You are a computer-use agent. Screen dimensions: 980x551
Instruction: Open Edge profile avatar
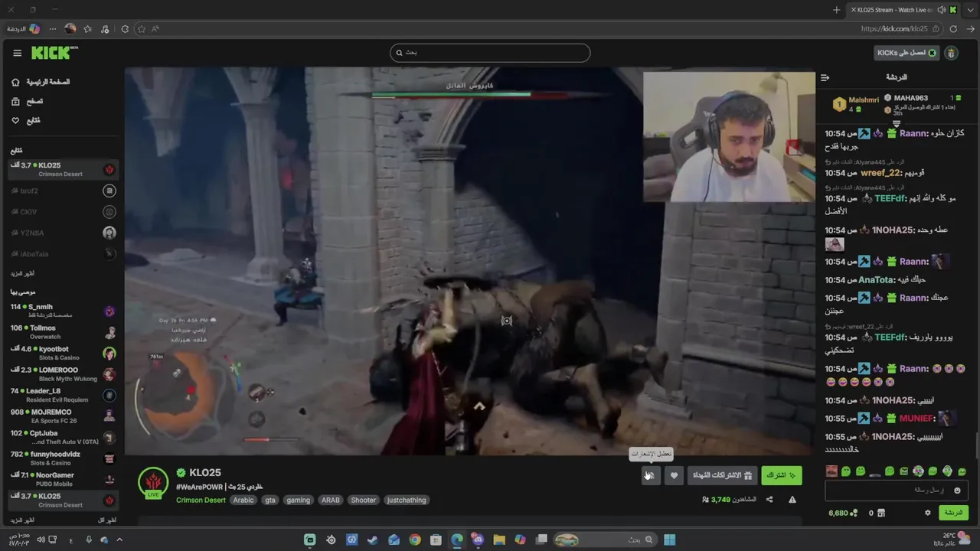[x=70, y=29]
